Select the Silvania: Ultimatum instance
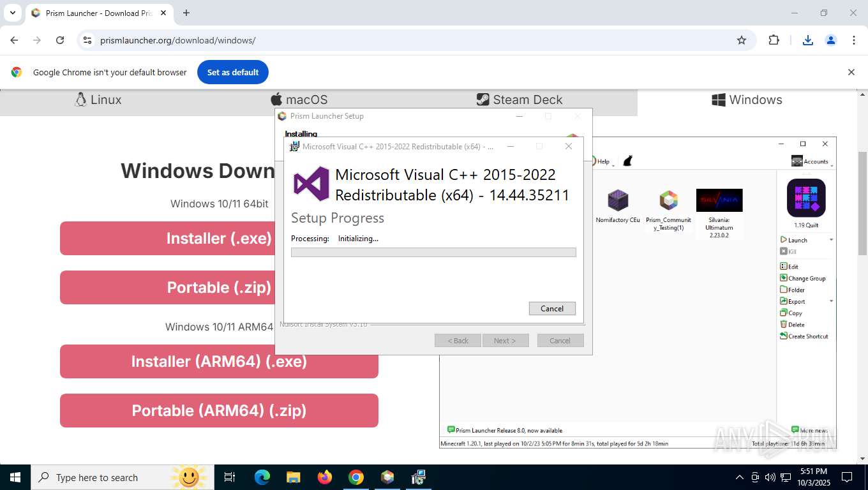The image size is (868, 490). click(x=719, y=200)
